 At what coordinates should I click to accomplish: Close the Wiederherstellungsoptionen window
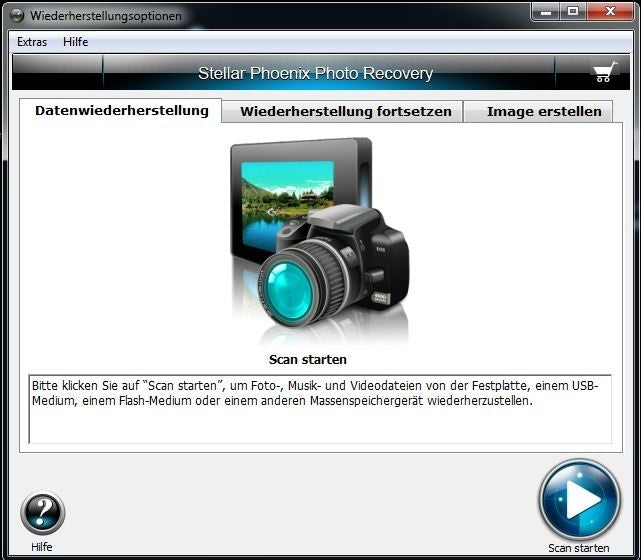tap(610, 11)
